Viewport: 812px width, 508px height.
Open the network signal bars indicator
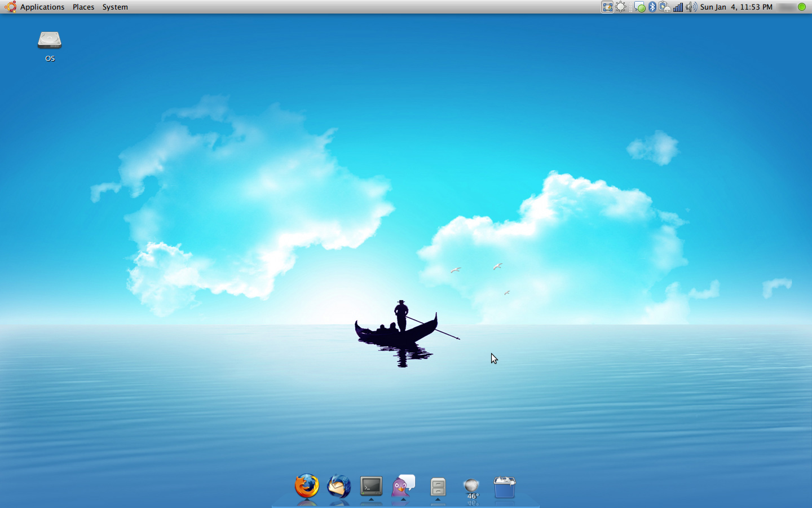pos(678,7)
